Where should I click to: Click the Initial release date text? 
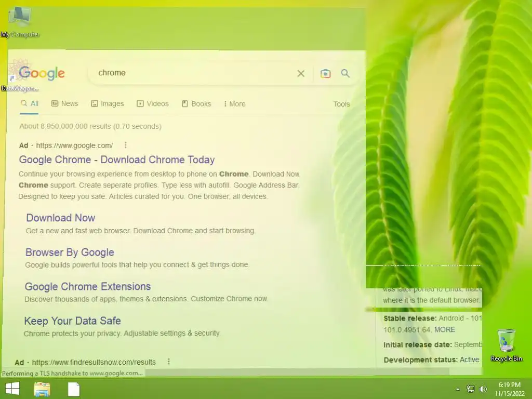click(x=433, y=345)
